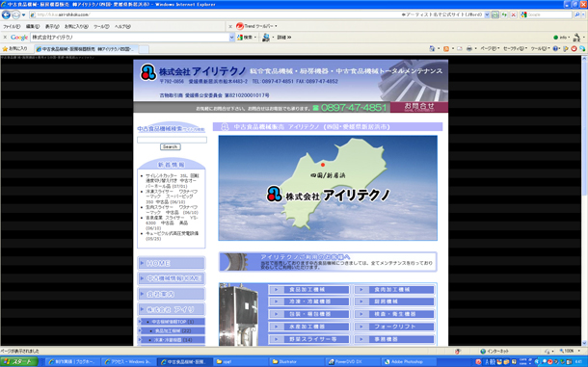
Task: Click the used machine search input field
Action: tap(172, 140)
